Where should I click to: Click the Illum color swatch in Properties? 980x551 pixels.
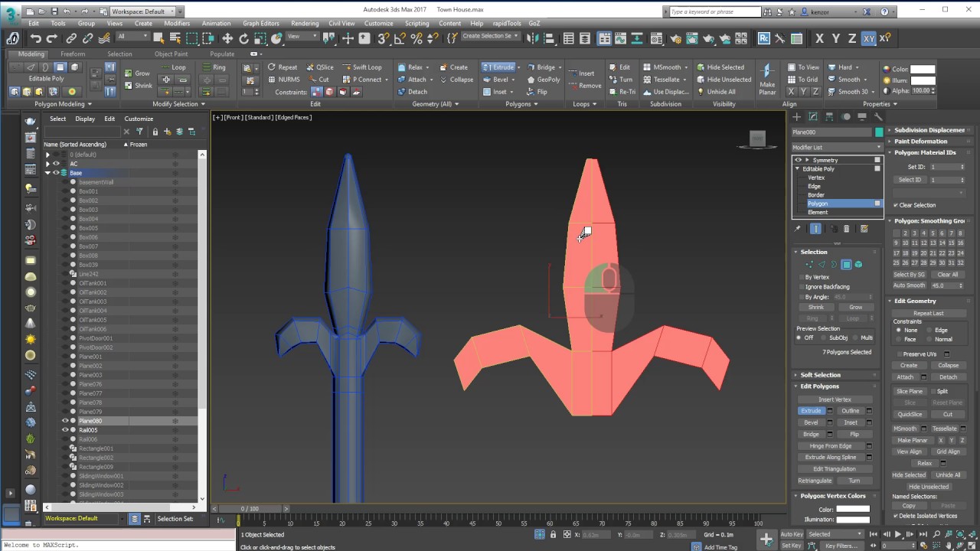923,80
